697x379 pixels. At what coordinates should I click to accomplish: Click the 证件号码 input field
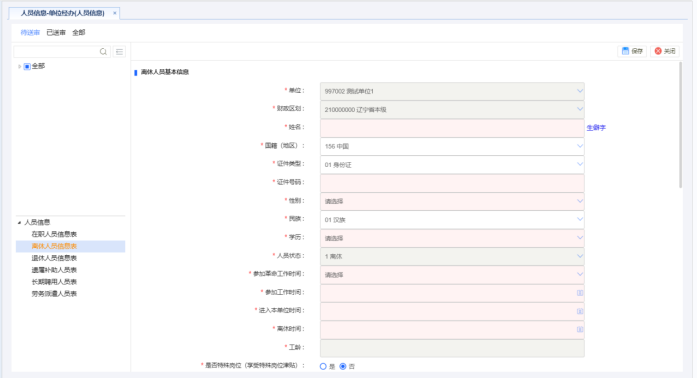[452, 183]
